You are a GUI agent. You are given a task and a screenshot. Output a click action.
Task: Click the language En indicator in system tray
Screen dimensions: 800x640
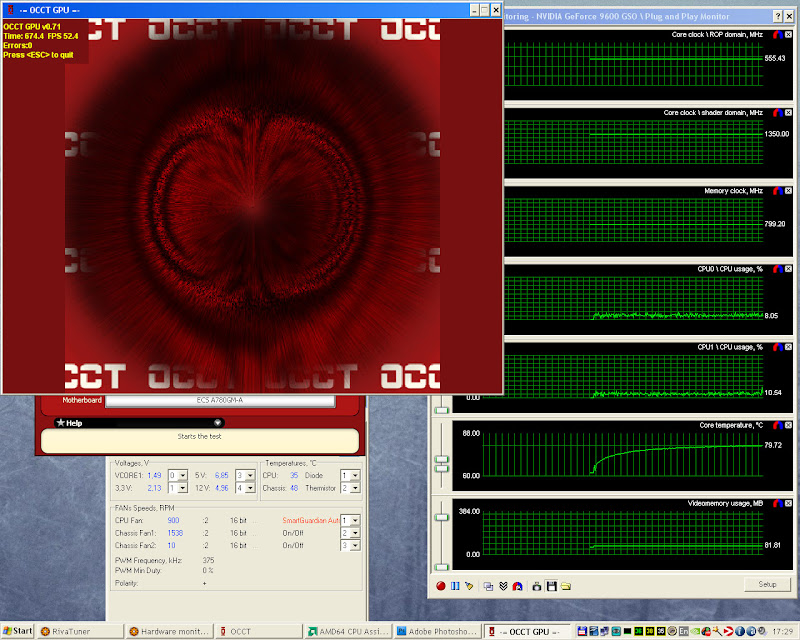click(684, 631)
